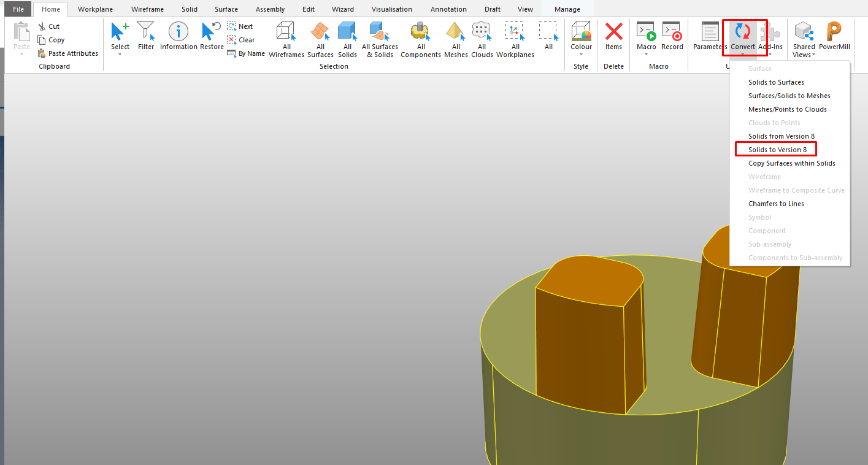868x465 pixels.
Task: Open the Colour style picker
Action: tap(580, 54)
